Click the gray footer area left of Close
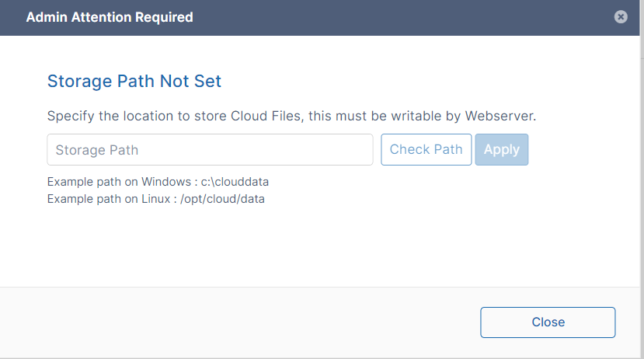This screenshot has height=359, width=644. [233, 322]
